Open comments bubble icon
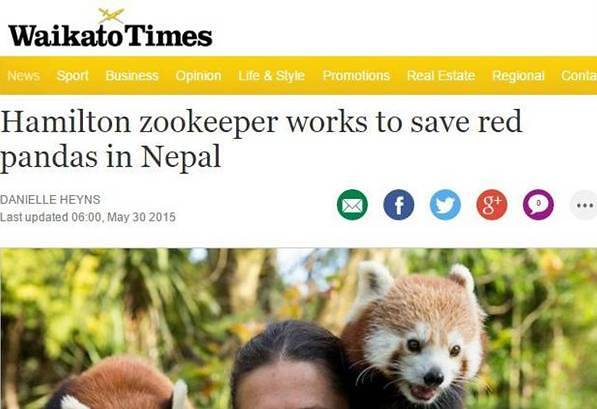Image resolution: width=597 pixels, height=409 pixels. [x=538, y=204]
